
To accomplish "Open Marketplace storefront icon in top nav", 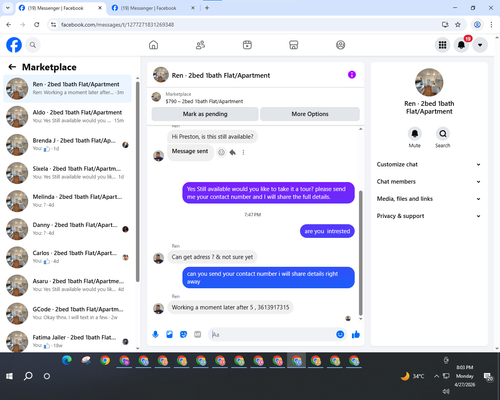I will pos(294,45).
